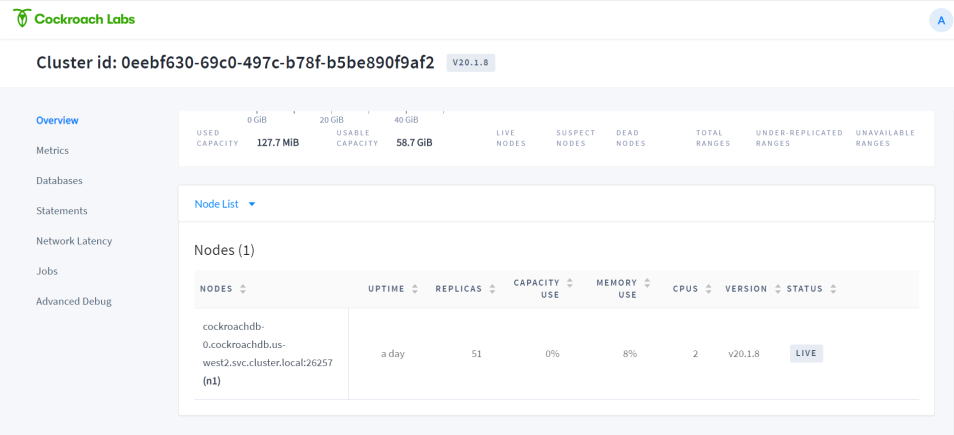Sort by UPTIME column arrows
The height and width of the screenshot is (435, 954).
tap(415, 289)
